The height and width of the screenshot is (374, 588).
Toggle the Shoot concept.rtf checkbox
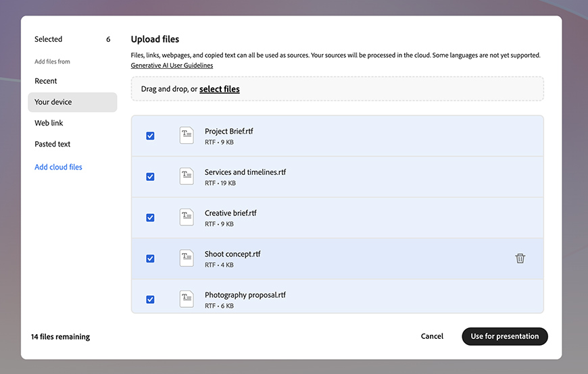coord(150,258)
